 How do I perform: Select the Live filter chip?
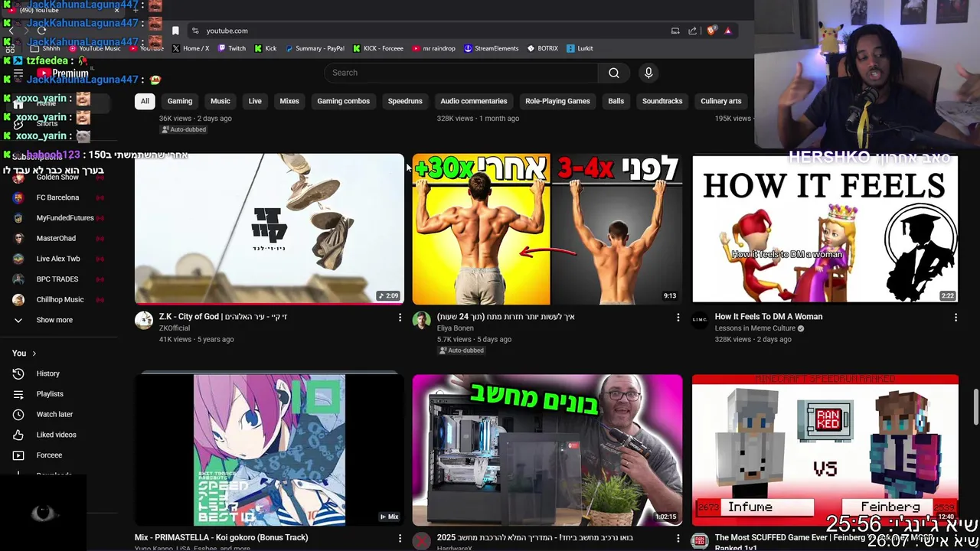[x=255, y=101]
